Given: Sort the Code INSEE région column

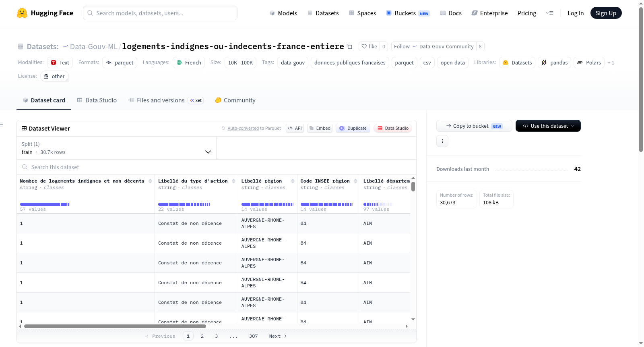Looking at the screenshot, I should 355,181.
